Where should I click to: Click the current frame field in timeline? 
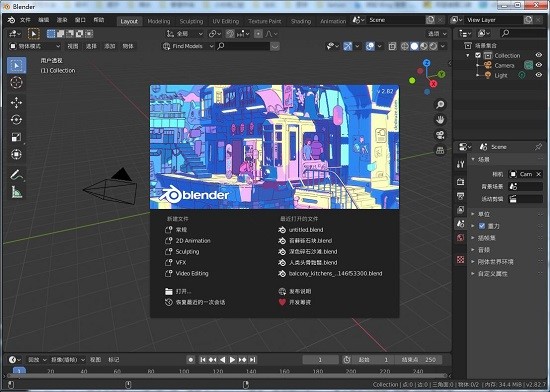320,360
